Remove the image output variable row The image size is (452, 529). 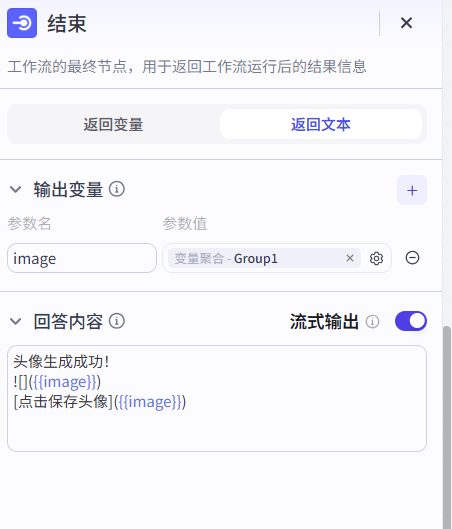(412, 258)
